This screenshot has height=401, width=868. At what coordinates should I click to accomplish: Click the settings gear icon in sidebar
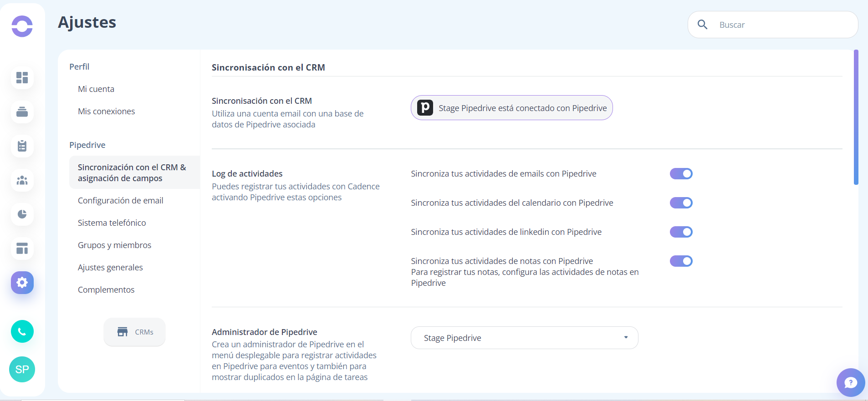(22, 283)
